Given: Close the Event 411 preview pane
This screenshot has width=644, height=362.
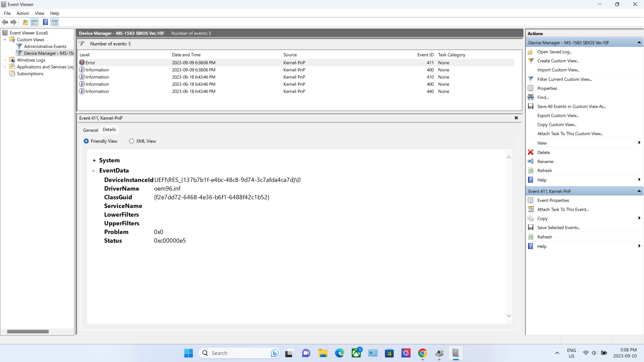Looking at the screenshot, I should click(x=516, y=118).
